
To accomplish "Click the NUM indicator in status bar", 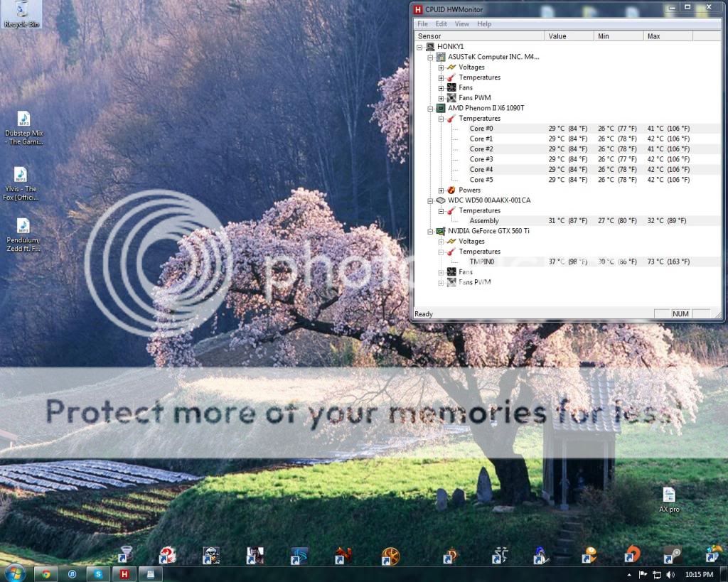I will point(680,314).
